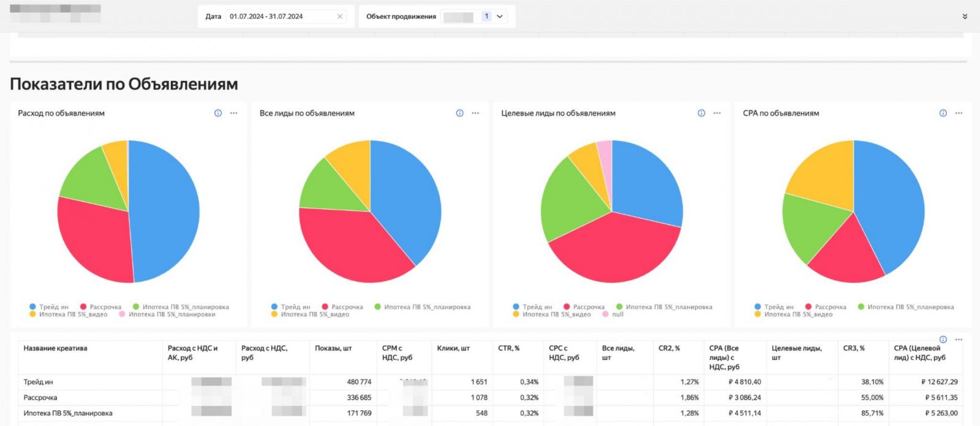
Task: Click info icon on CPA по объявлениям
Action: click(x=943, y=113)
